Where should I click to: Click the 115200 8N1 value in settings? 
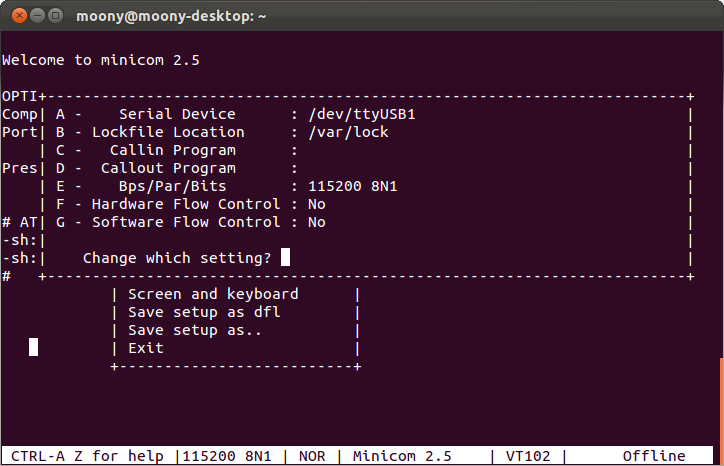pos(353,186)
